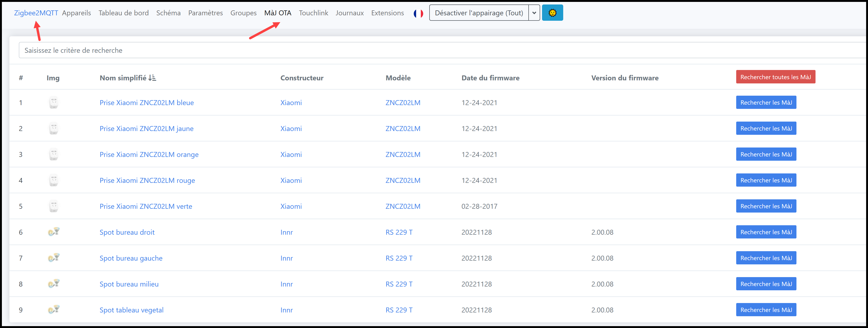The width and height of the screenshot is (868, 328).
Task: Select the MàJ OTA tab
Action: [278, 13]
